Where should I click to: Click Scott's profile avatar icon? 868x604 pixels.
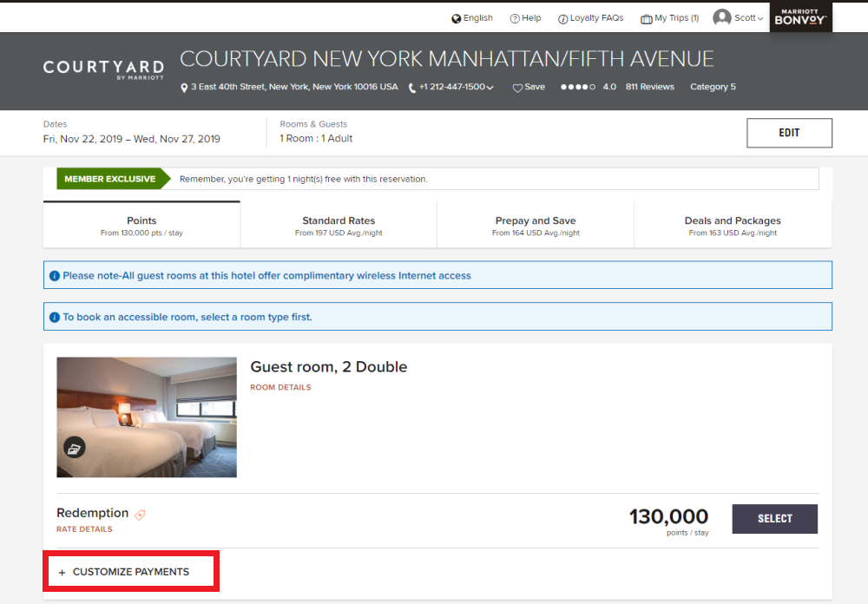point(722,17)
